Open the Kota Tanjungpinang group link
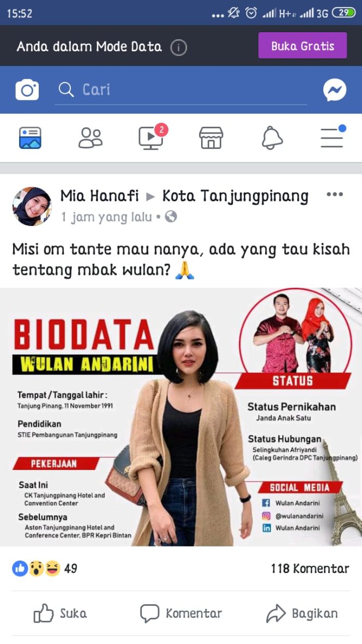Screen dimensions: 362x644 click(x=235, y=196)
